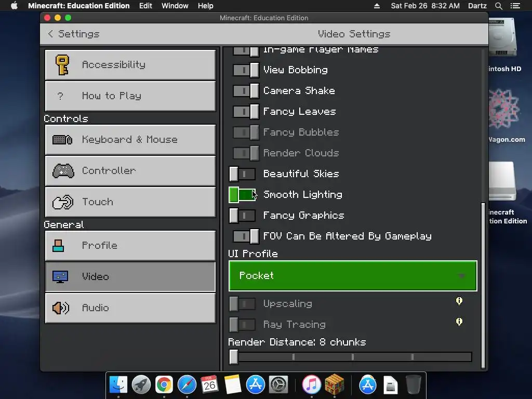
Task: Toggle Smooth Lighting switch
Action: pos(242,195)
